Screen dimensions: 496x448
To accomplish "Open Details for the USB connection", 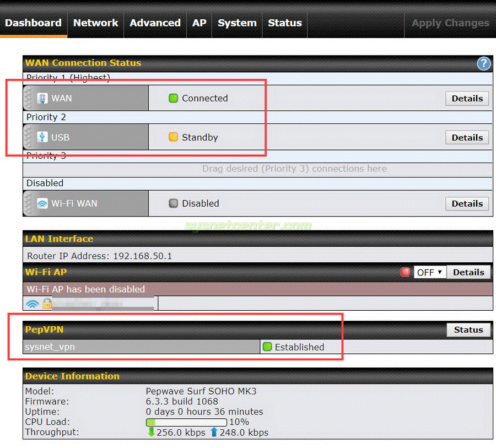I will [x=467, y=138].
